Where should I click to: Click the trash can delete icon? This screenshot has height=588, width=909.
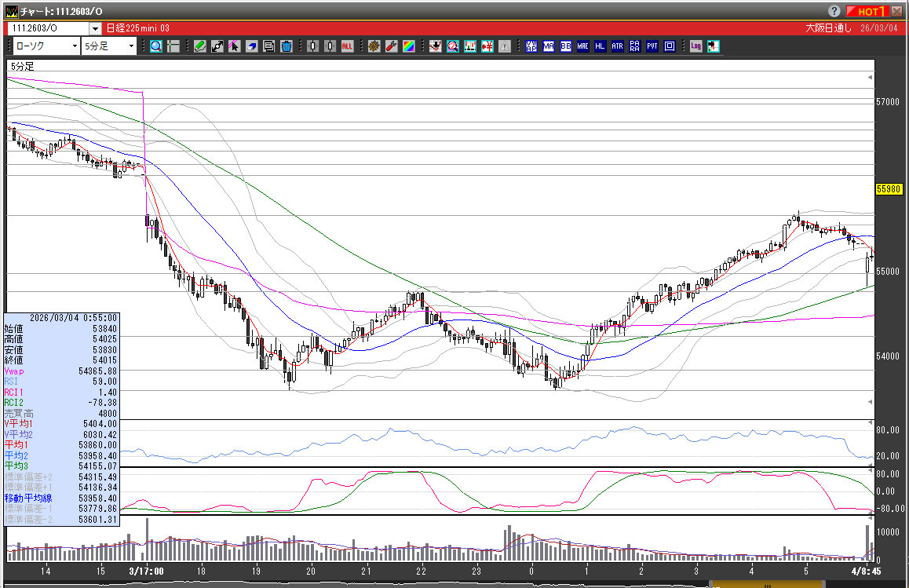[x=287, y=46]
